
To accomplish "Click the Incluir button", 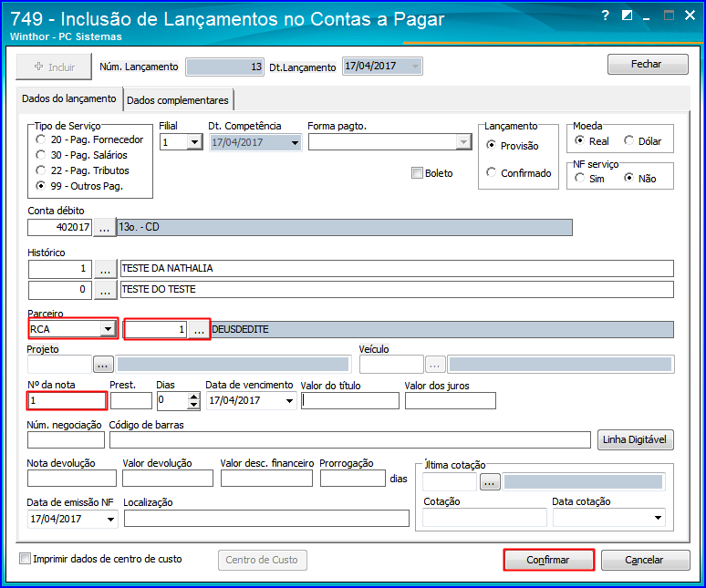I will [x=54, y=67].
